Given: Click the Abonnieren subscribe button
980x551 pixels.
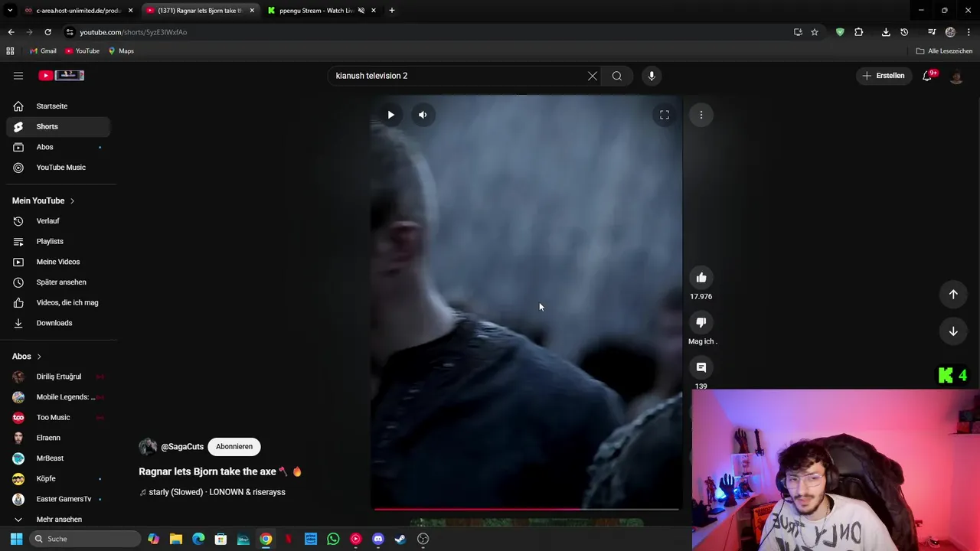Looking at the screenshot, I should [234, 447].
